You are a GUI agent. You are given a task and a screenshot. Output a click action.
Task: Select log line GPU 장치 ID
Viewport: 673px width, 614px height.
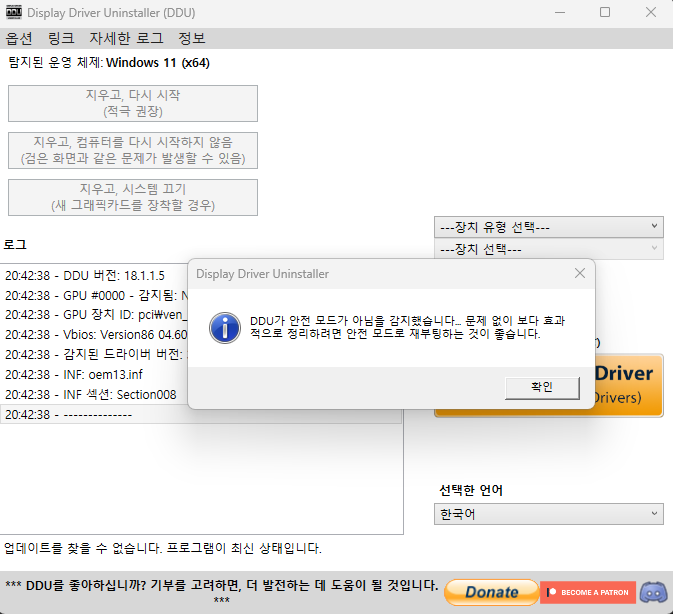tap(96, 315)
